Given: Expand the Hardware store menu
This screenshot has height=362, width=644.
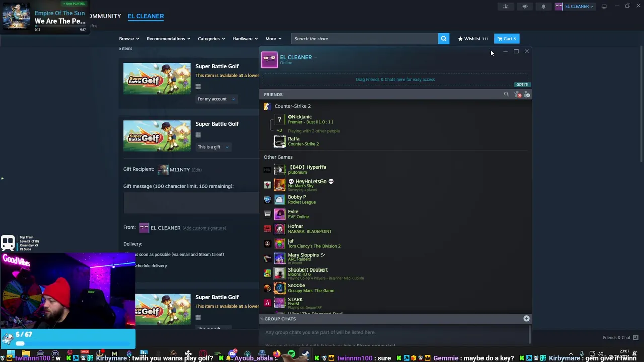Looking at the screenshot, I should [x=245, y=39].
